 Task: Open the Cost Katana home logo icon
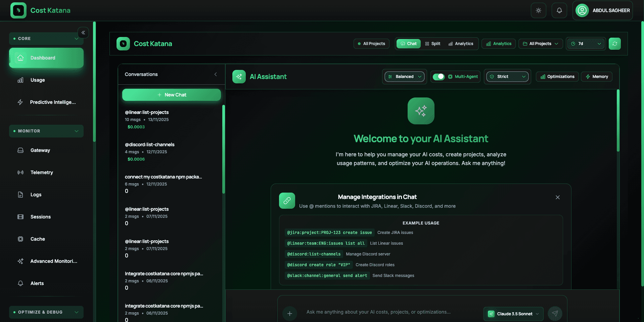(x=18, y=10)
